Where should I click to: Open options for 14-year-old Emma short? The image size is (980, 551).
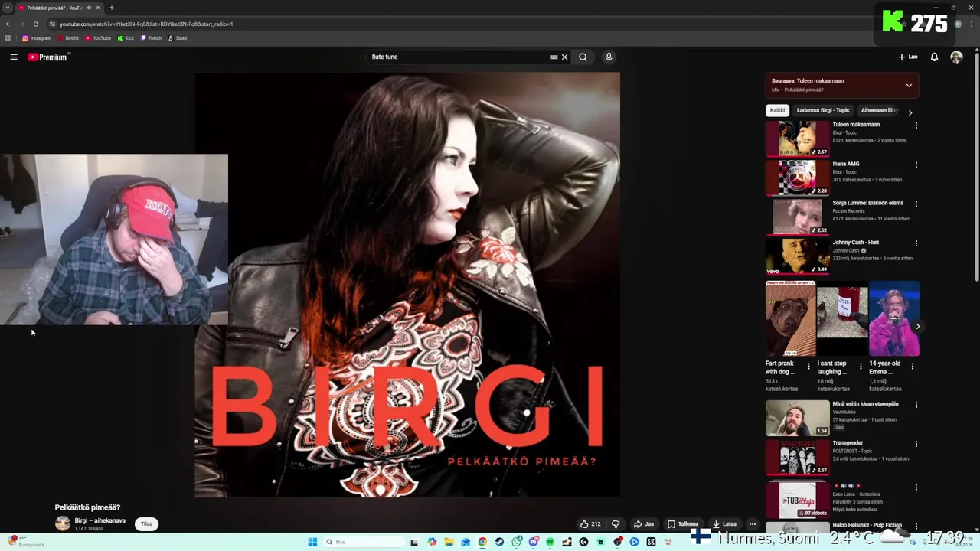912,367
